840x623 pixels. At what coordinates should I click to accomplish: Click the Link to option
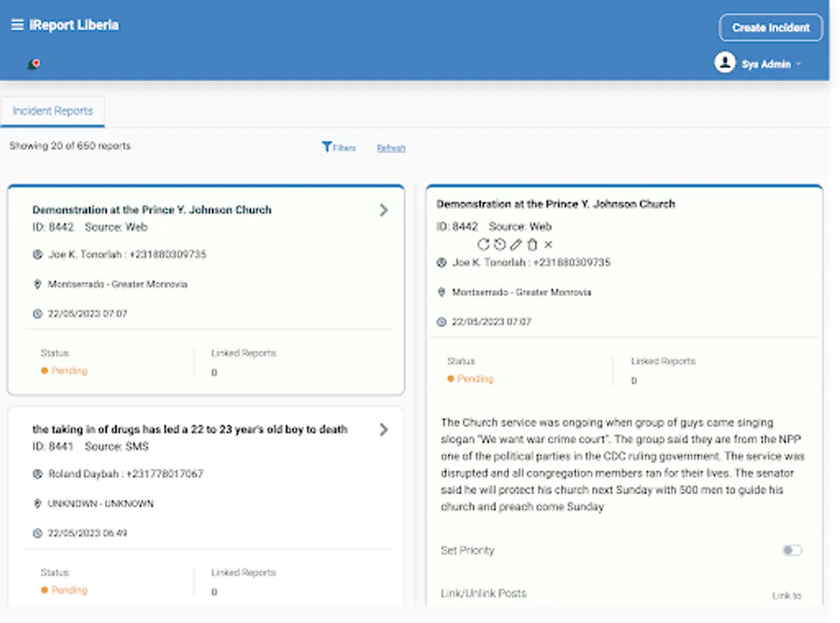point(787,595)
